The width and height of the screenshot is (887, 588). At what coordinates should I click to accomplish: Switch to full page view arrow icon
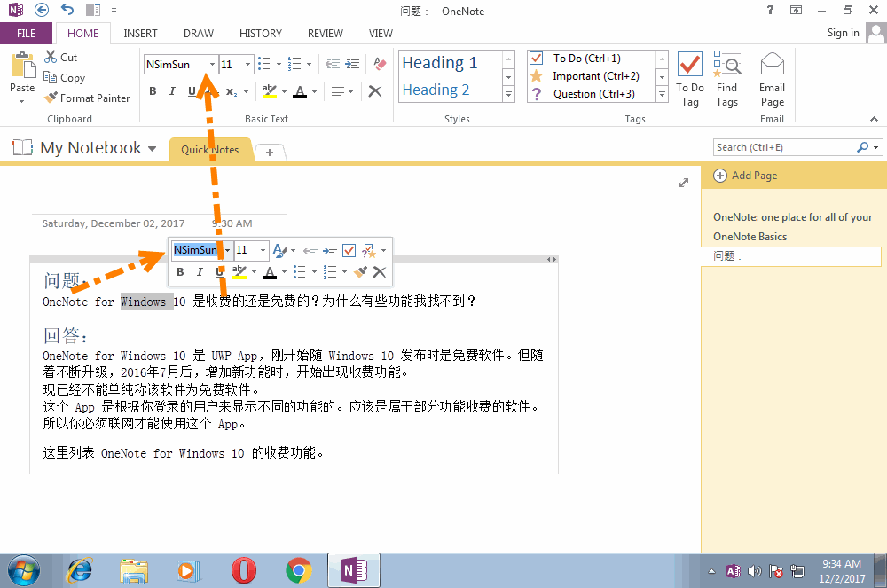pos(684,183)
